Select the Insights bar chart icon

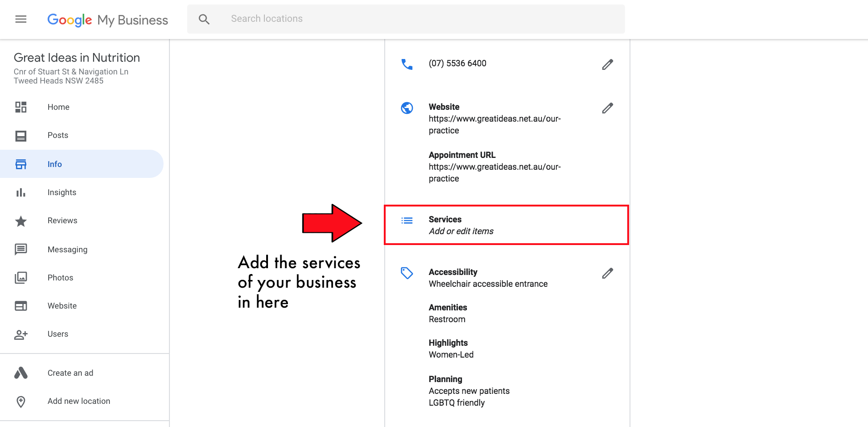(21, 192)
